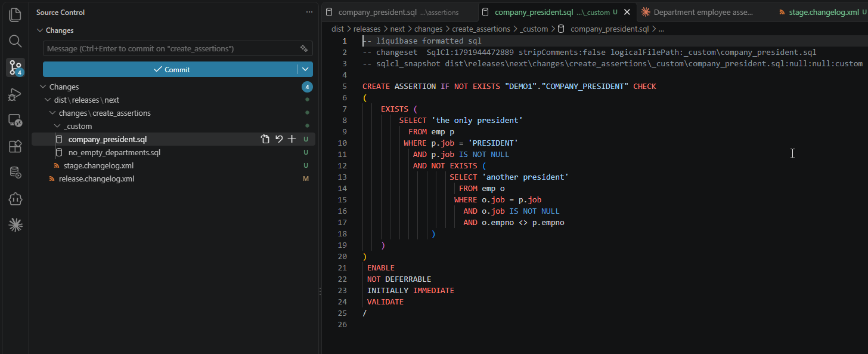The height and width of the screenshot is (354, 868).
Task: Open file icon on company_president.sql row
Action: (x=265, y=139)
